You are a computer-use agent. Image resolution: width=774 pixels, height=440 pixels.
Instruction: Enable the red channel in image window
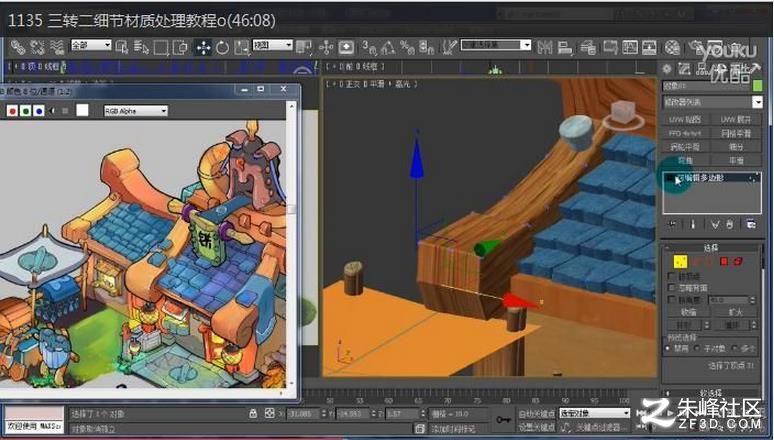[12, 111]
